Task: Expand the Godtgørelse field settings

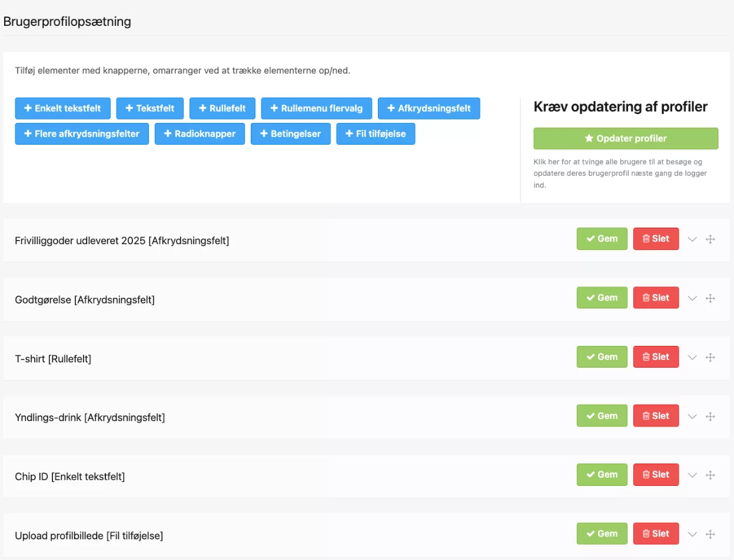Action: [692, 298]
